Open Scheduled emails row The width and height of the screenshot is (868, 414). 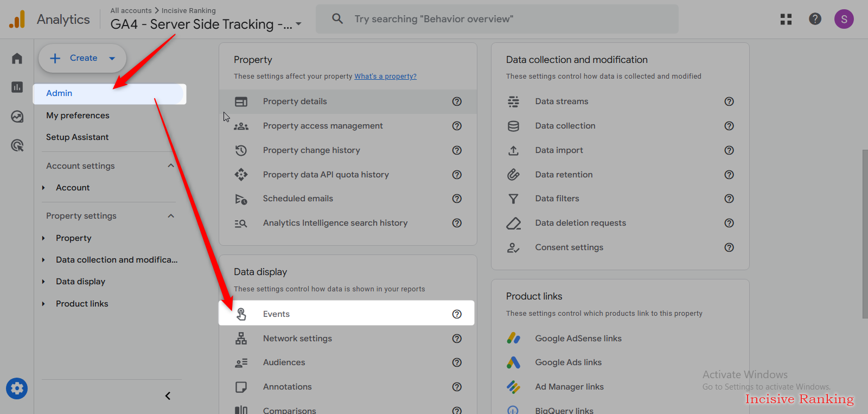348,199
